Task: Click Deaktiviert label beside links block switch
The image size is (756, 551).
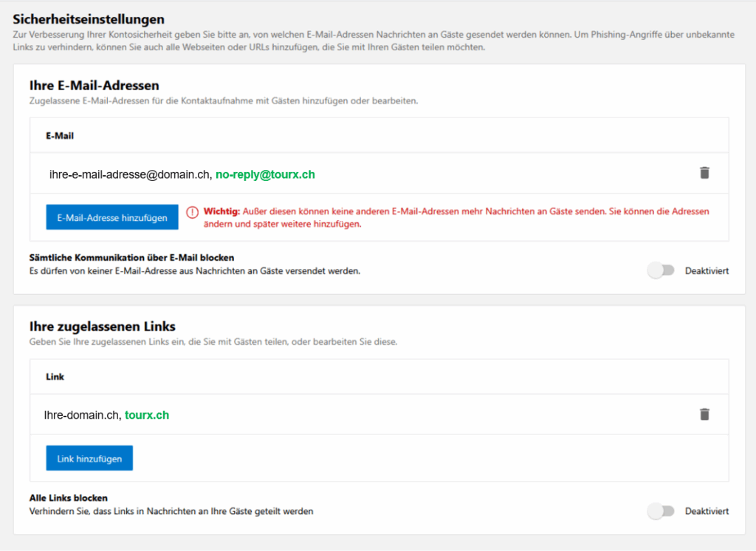Action: pos(707,511)
